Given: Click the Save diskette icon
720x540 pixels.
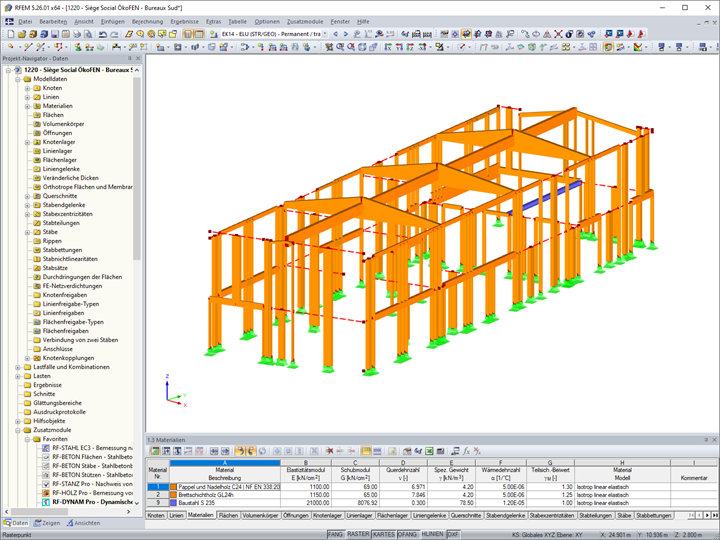Looking at the screenshot, I should [x=55, y=34].
